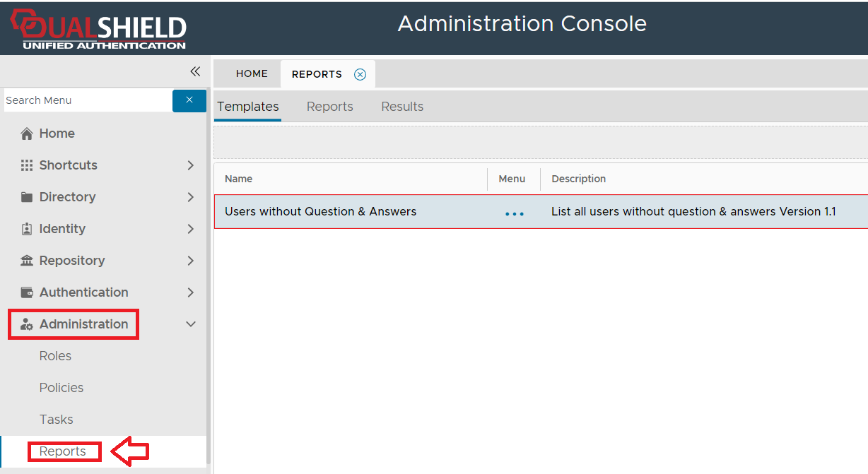Viewport: 868px width, 474px height.
Task: Click the Shortcuts grid icon
Action: (27, 165)
